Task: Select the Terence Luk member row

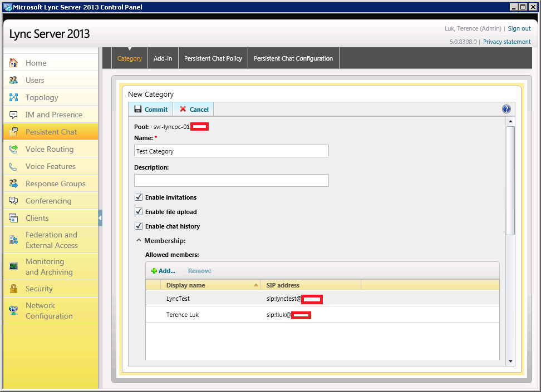Action: click(322, 314)
